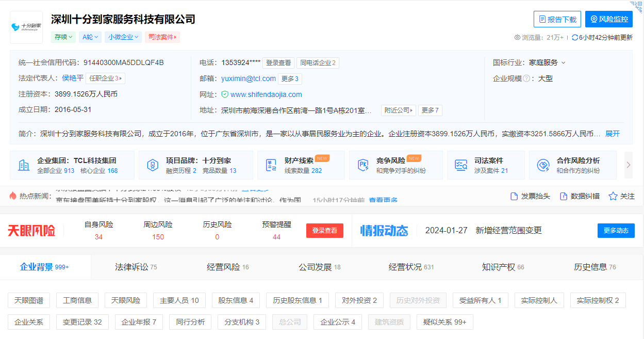Expand the 家庭服务 industry dropdown
Screen dimensions: 644x339
[x=547, y=62]
